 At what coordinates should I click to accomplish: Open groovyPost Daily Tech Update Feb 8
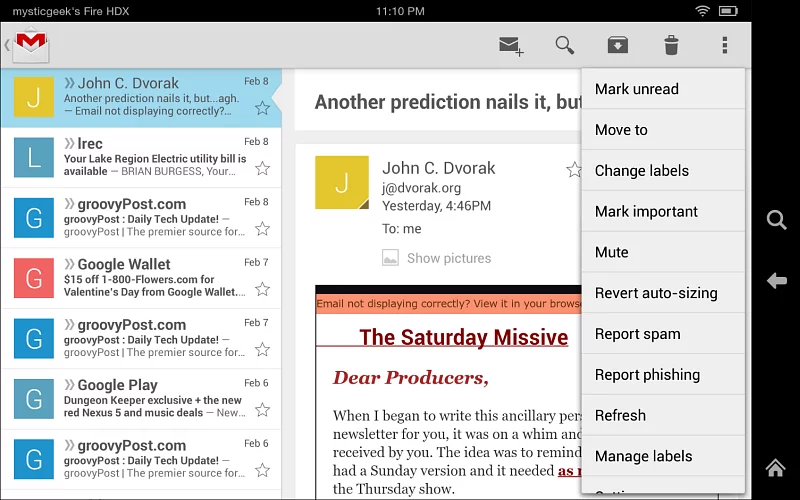coord(141,218)
